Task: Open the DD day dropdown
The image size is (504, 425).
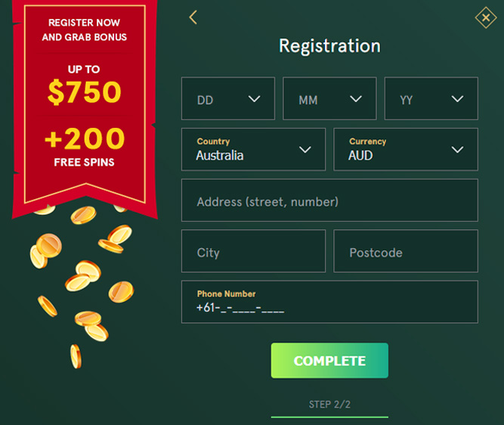Action: pos(228,99)
